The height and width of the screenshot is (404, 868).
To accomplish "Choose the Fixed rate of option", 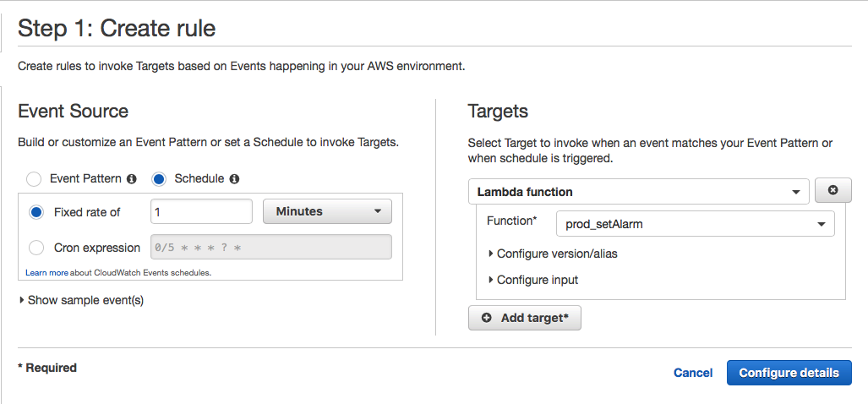I will tap(36, 212).
